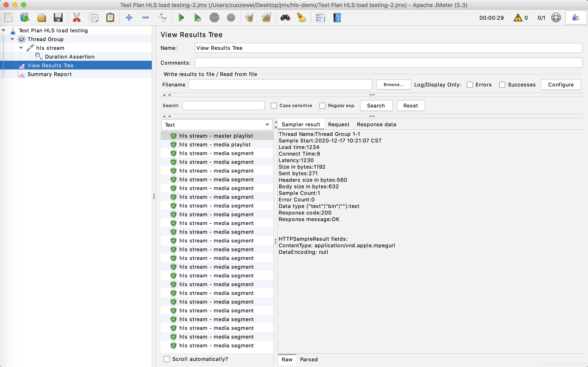Viewport: 588px width, 367px height.
Task: Check Scroll automatically option
Action: tap(167, 359)
